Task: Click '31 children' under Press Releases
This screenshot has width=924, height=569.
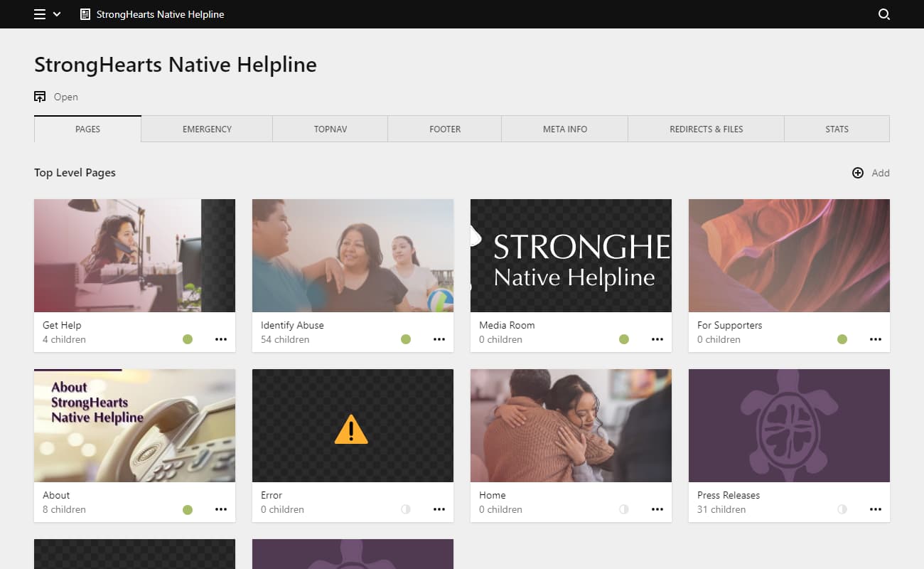Action: (x=721, y=509)
